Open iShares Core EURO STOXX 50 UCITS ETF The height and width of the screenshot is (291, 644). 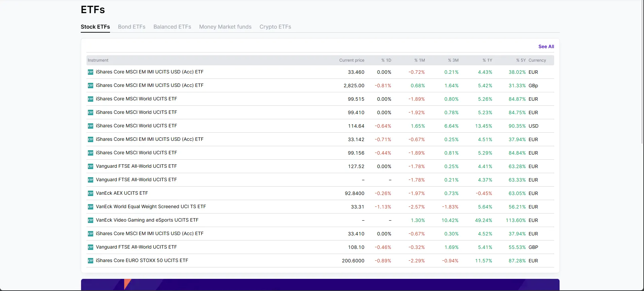[x=142, y=260]
